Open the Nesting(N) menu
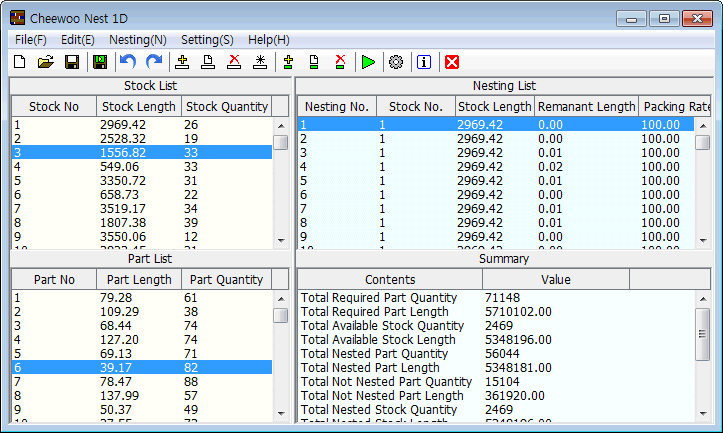The image size is (723, 433). point(137,40)
